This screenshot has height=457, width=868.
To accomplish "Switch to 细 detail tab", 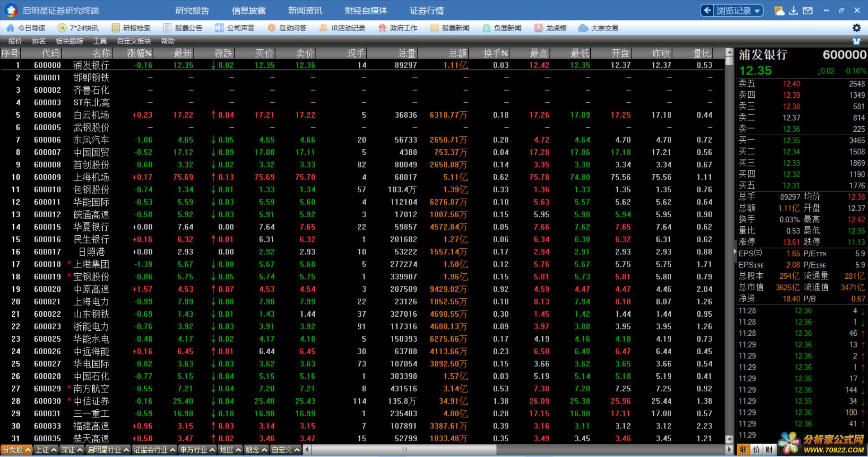I will pyautogui.click(x=743, y=450).
